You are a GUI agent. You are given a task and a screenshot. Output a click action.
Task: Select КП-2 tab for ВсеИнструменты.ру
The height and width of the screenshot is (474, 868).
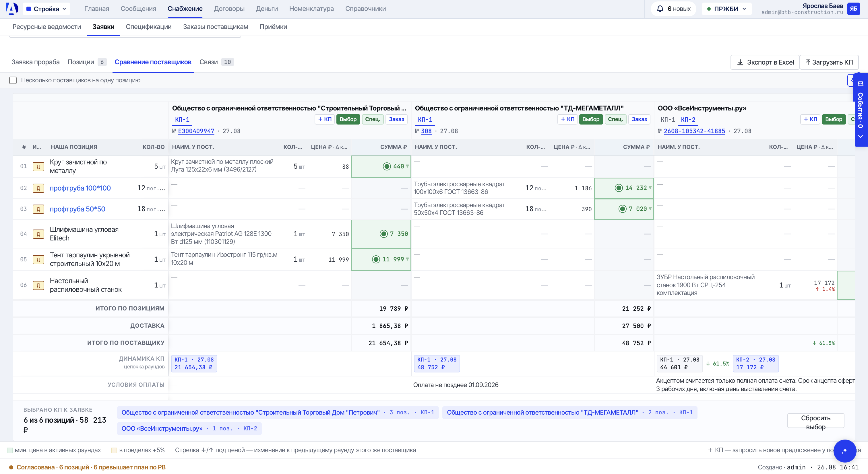688,120
